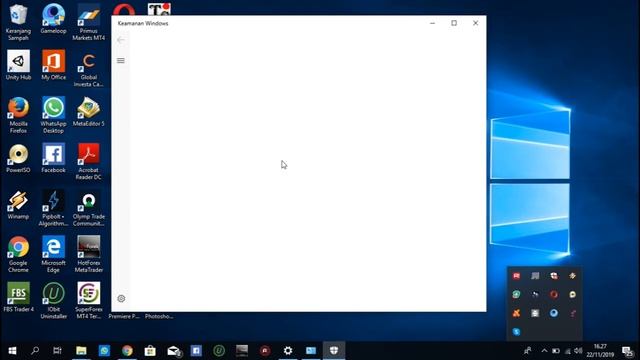Click the red circular A taskbar icon
The image size is (640, 360).
click(265, 351)
